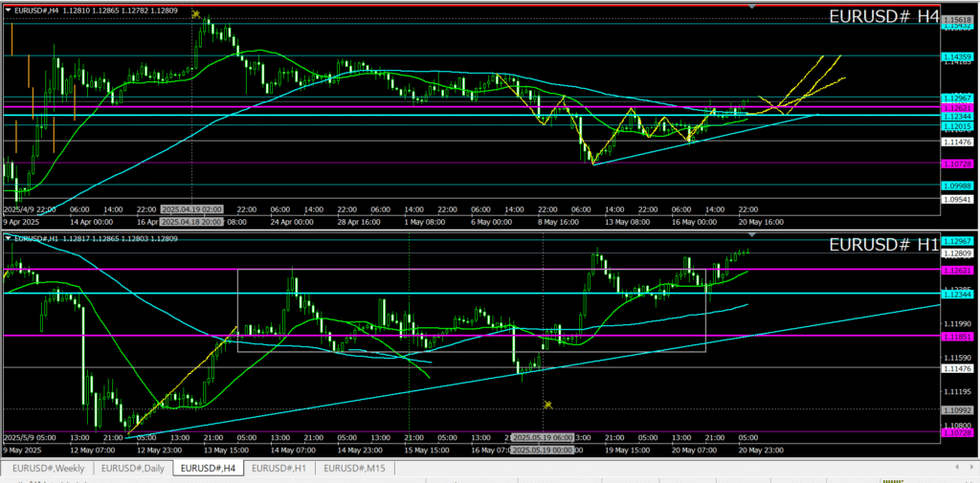Click the chart shift triangle on H1 chart
Viewport: 980px width, 483px height.
(752, 234)
